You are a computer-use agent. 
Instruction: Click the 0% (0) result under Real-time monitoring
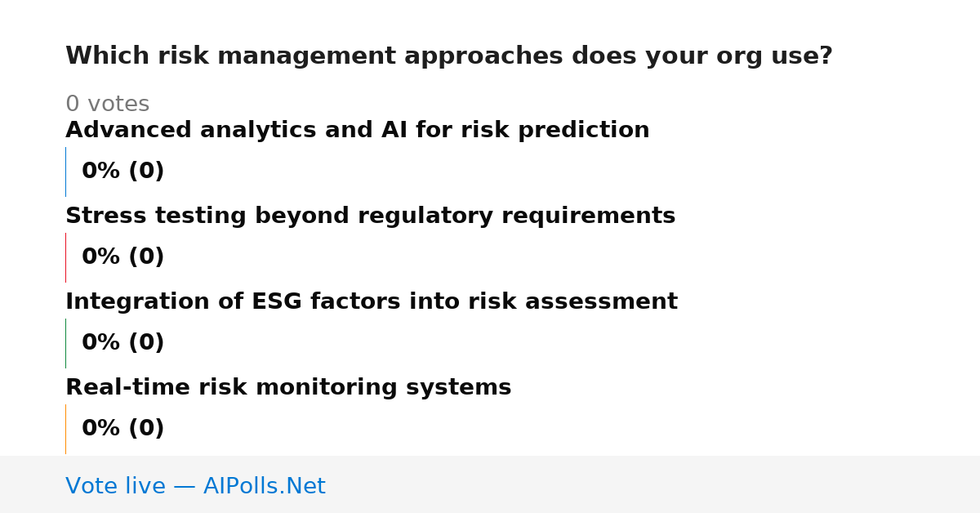(123, 429)
